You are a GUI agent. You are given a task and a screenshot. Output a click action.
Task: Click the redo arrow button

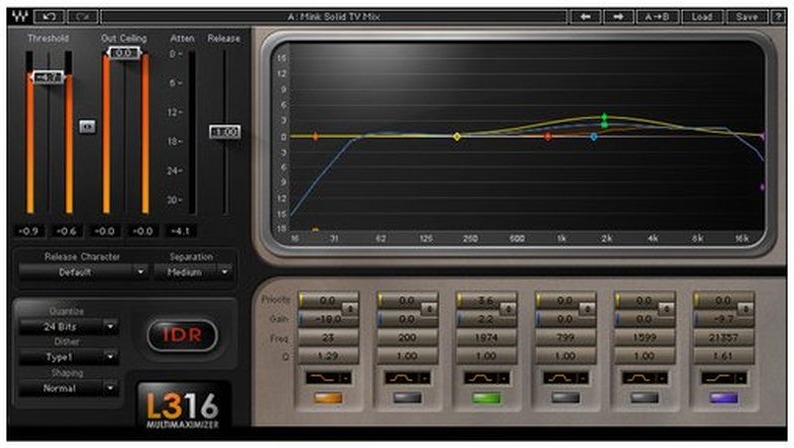click(x=83, y=17)
